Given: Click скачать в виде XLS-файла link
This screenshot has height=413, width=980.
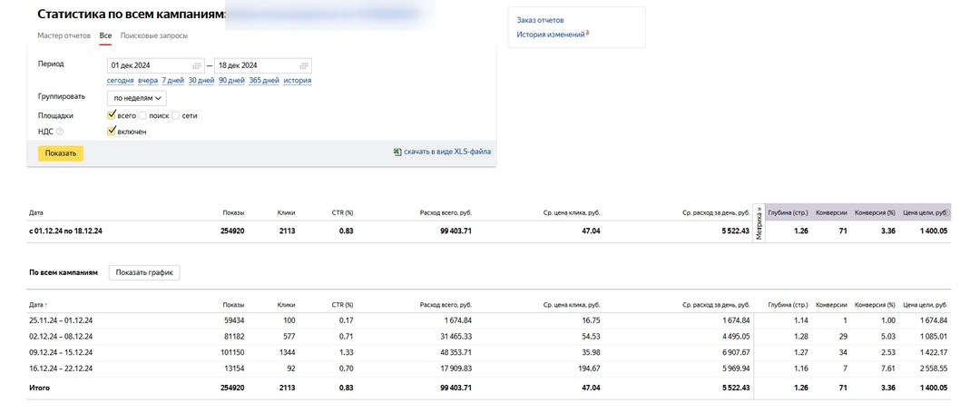Looking at the screenshot, I should coord(446,152).
